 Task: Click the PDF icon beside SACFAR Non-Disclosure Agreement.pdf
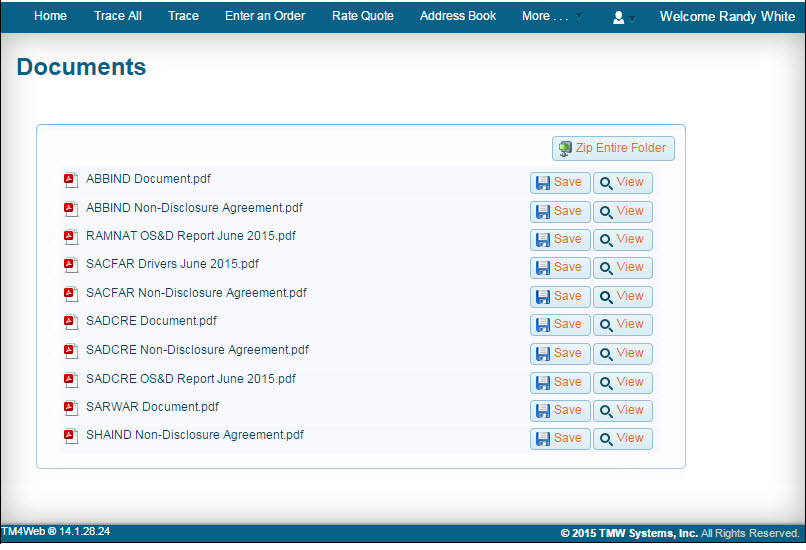click(71, 293)
